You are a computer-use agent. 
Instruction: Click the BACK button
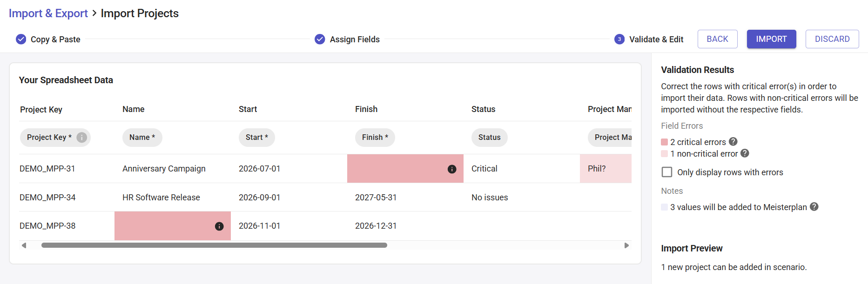click(x=718, y=39)
